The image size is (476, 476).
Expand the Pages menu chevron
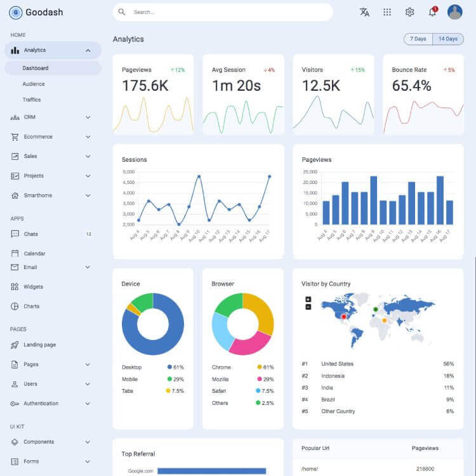coord(88,364)
